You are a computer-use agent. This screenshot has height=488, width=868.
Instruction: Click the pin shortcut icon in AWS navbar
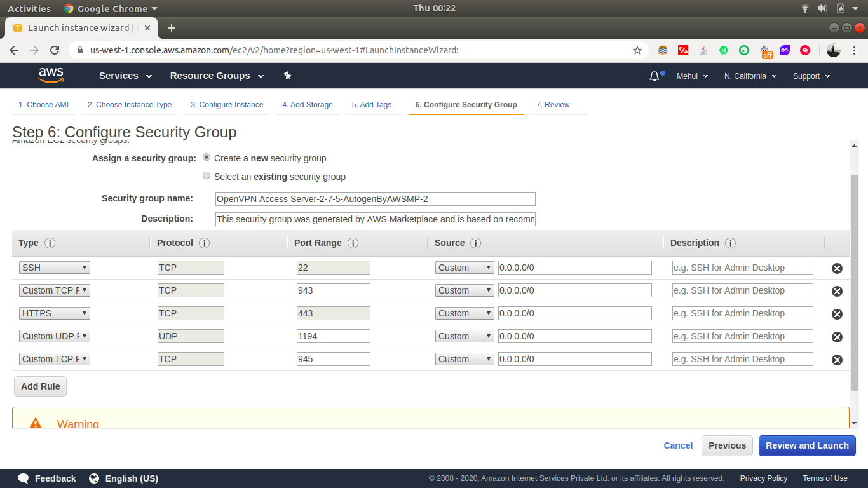tap(287, 76)
